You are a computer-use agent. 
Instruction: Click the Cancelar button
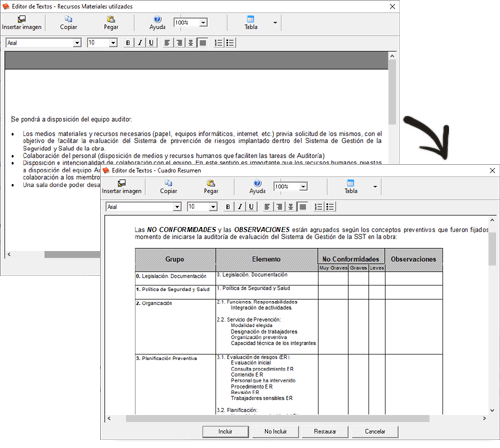(375, 431)
